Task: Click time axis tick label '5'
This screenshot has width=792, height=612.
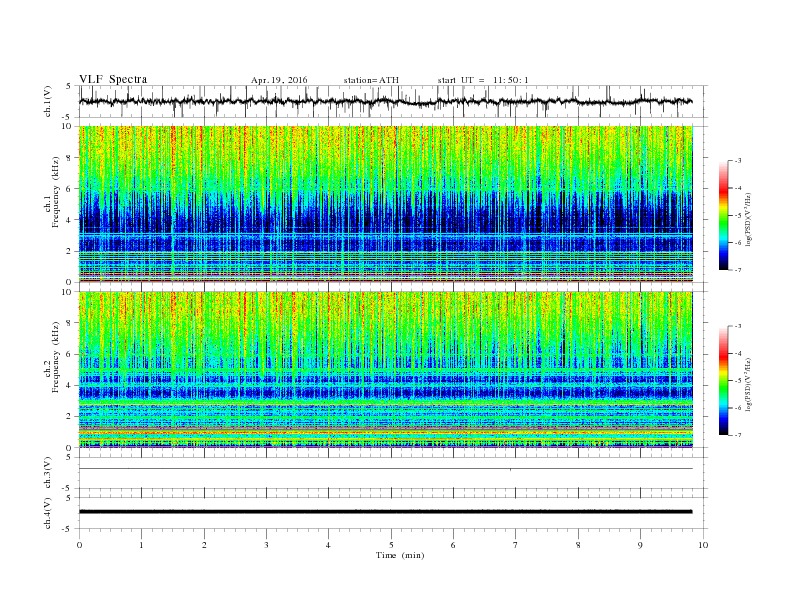Action: tap(391, 545)
